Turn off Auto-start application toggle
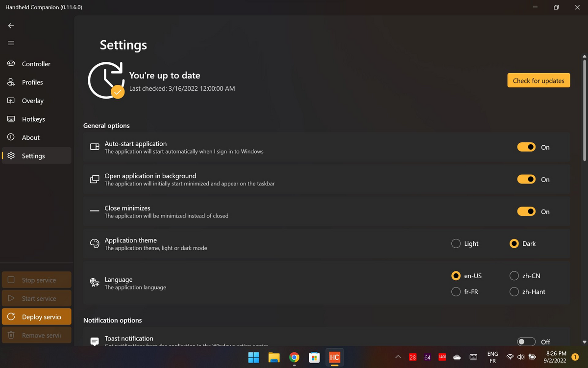 tap(526, 147)
